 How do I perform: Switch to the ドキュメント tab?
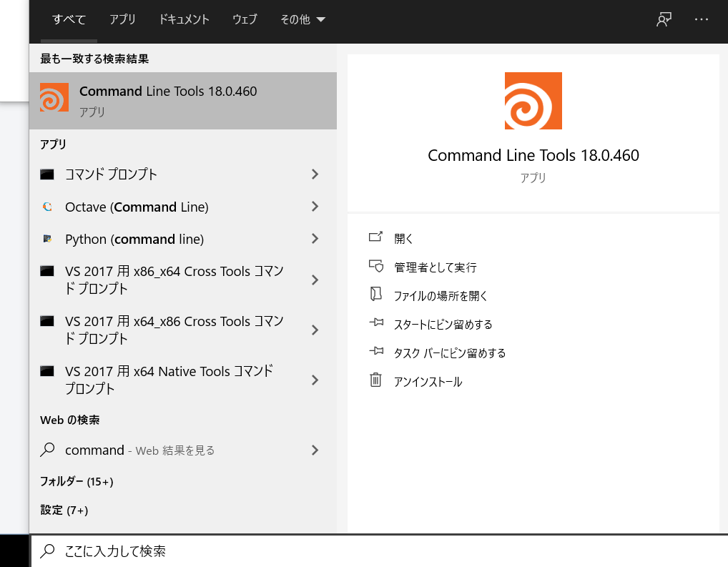(185, 19)
